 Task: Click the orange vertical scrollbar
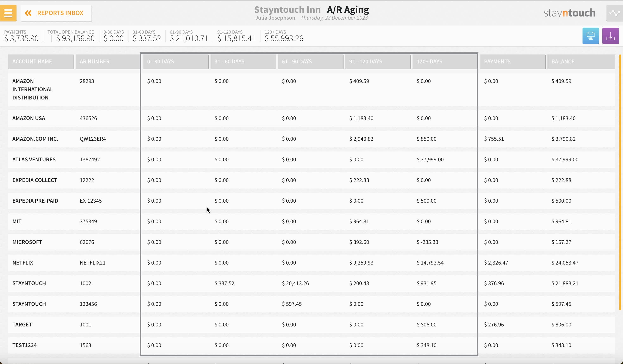[x=620, y=182]
